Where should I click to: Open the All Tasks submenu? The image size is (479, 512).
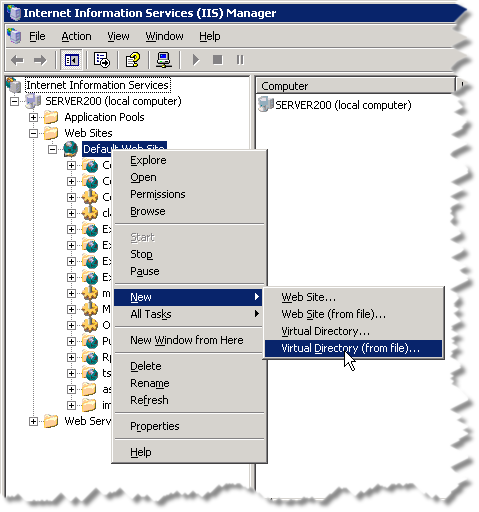click(189, 314)
